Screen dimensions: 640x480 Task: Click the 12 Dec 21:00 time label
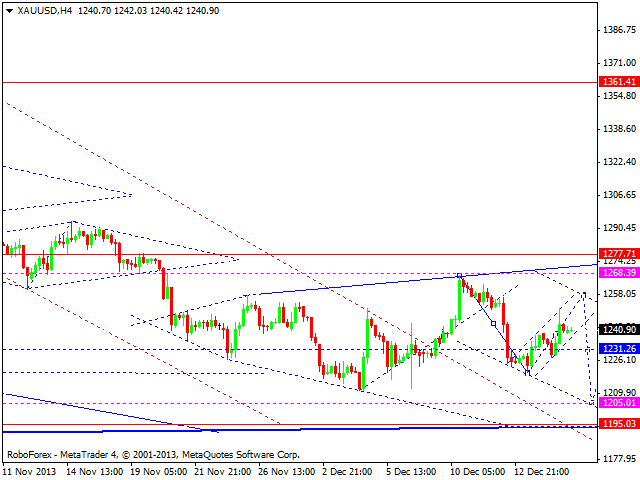542,472
